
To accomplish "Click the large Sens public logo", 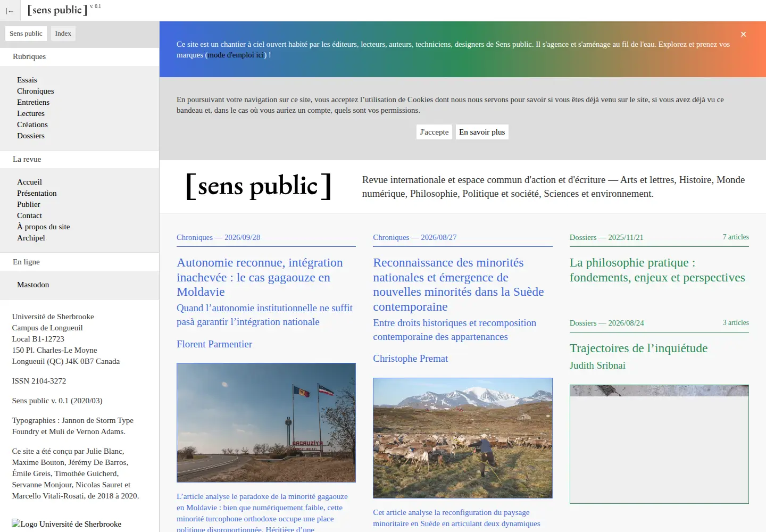I will pos(259,186).
